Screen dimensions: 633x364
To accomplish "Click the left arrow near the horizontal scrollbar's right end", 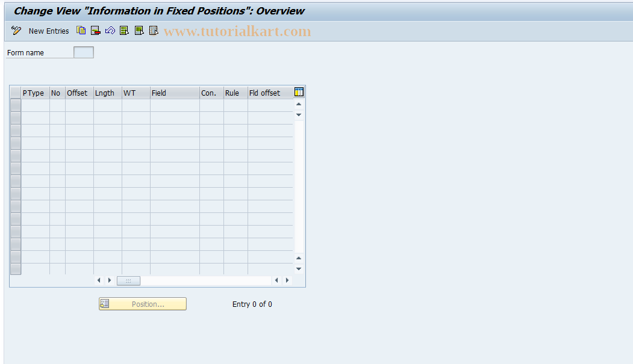I will point(276,280).
